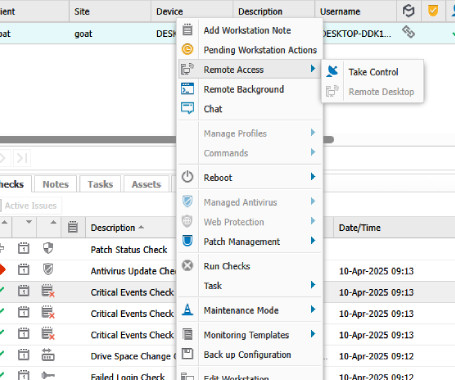
Task: Select the Patch Status Check row text
Action: tap(129, 250)
